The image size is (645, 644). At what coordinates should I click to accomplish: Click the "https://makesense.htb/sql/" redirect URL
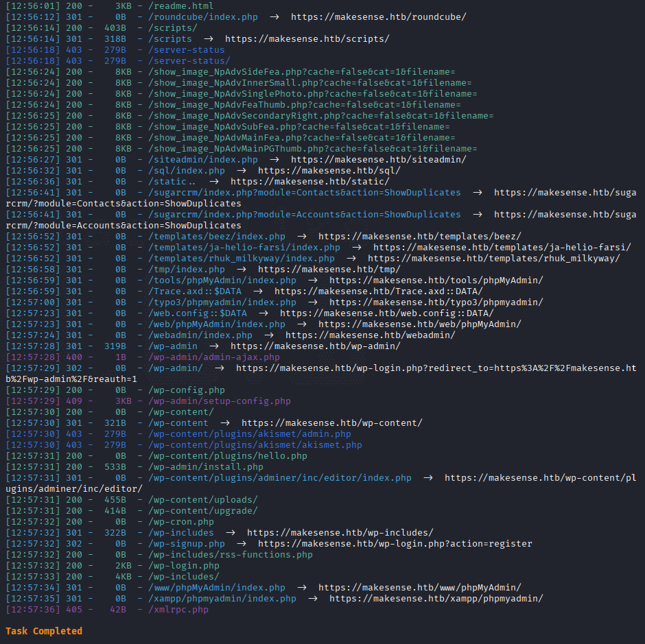click(x=329, y=171)
